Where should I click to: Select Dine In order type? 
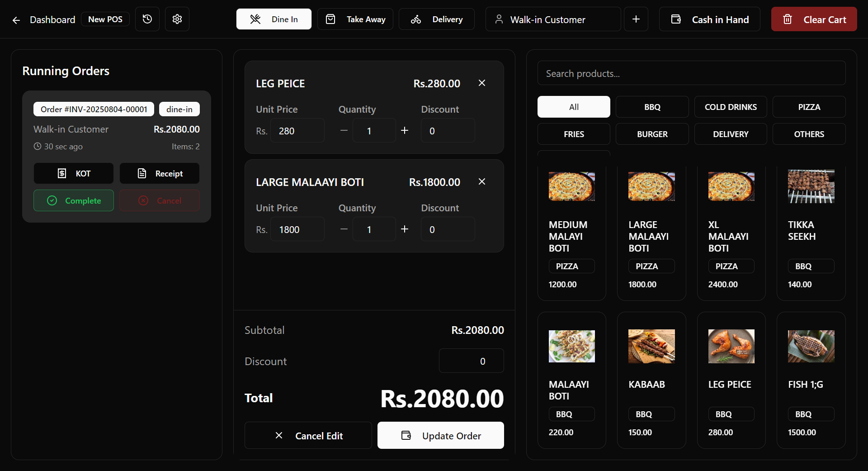274,19
